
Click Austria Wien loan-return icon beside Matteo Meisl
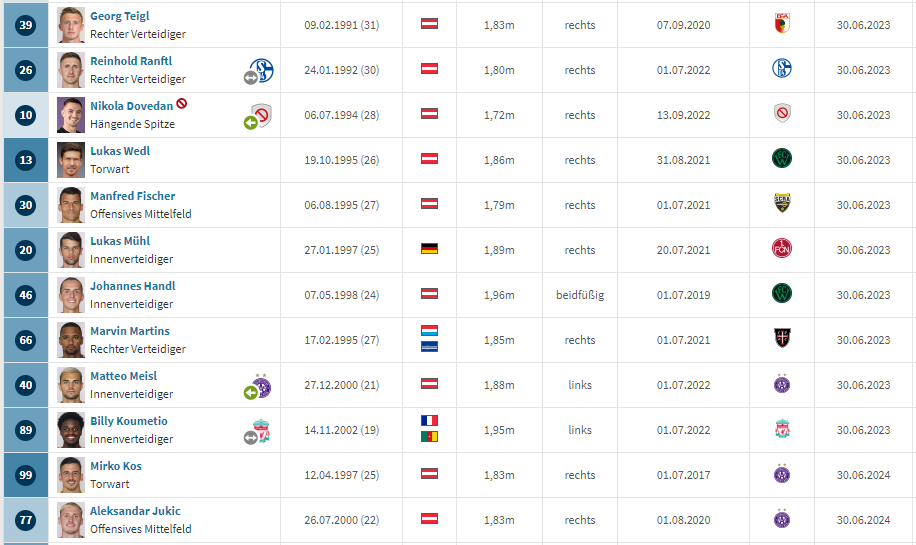click(258, 387)
